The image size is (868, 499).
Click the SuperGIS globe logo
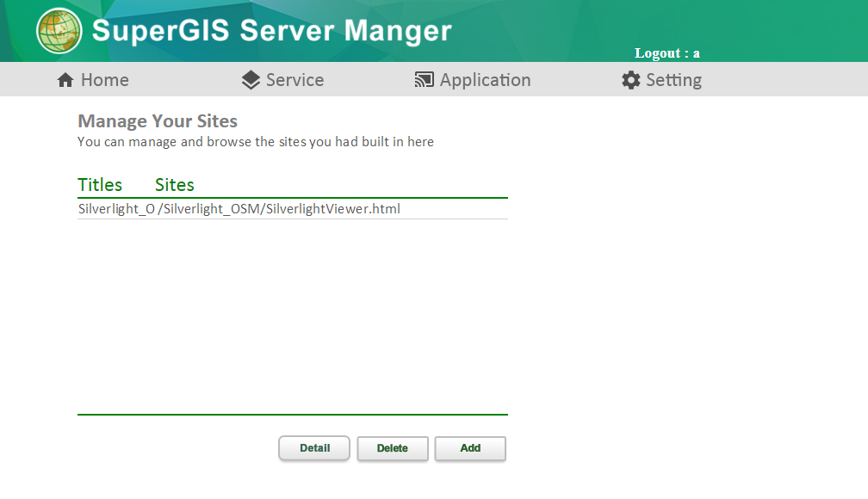pos(59,31)
